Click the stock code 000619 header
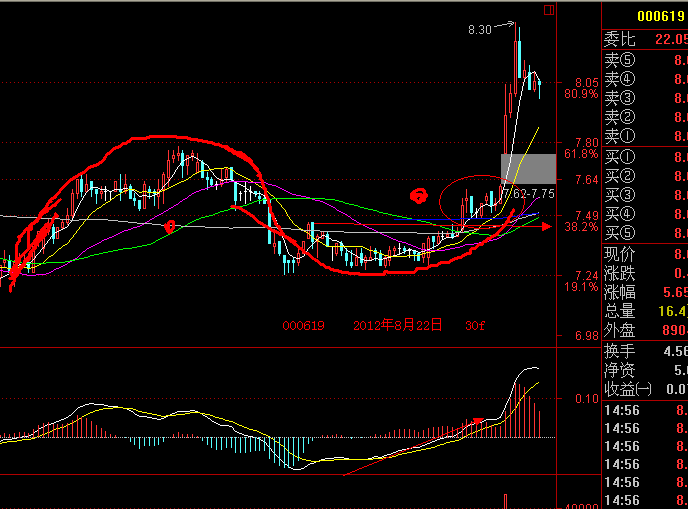688x509 pixels. (x=663, y=16)
